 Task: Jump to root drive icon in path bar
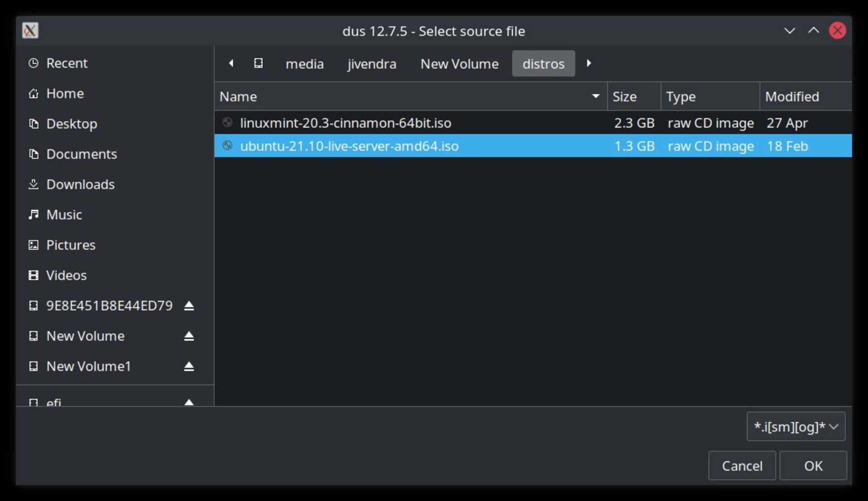258,63
